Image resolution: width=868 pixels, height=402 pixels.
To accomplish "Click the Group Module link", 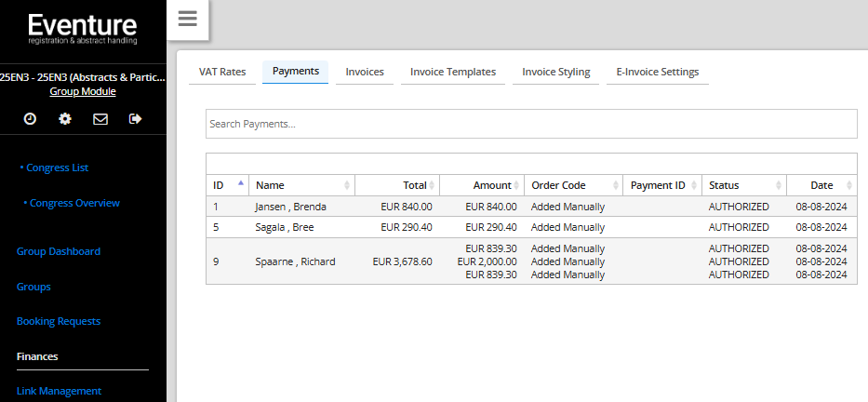I will point(83,91).
